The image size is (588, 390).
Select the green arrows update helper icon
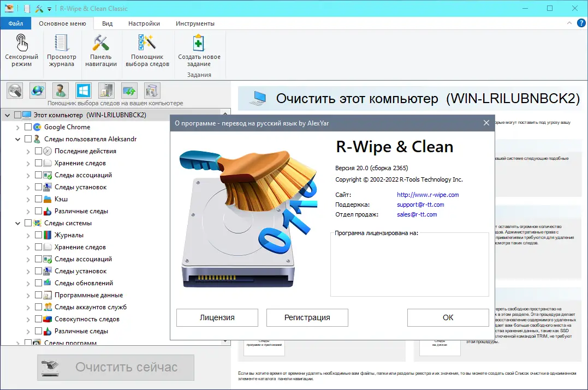129,91
